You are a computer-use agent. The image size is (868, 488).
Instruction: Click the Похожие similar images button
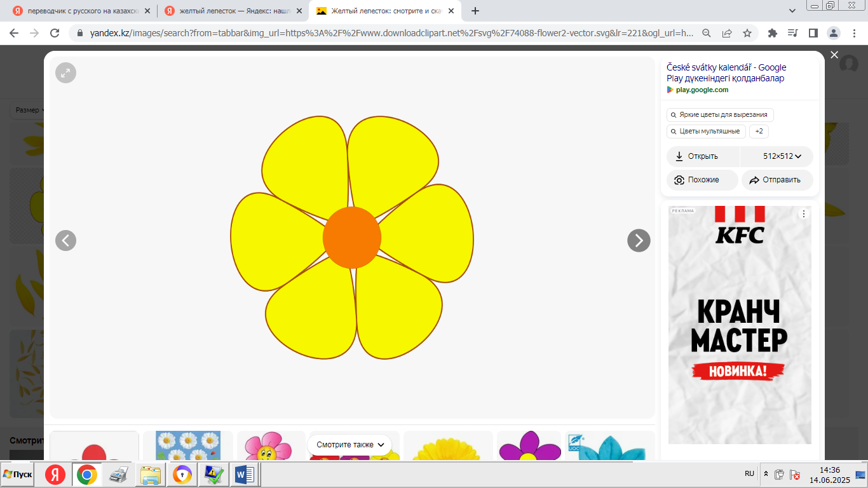[x=702, y=180]
